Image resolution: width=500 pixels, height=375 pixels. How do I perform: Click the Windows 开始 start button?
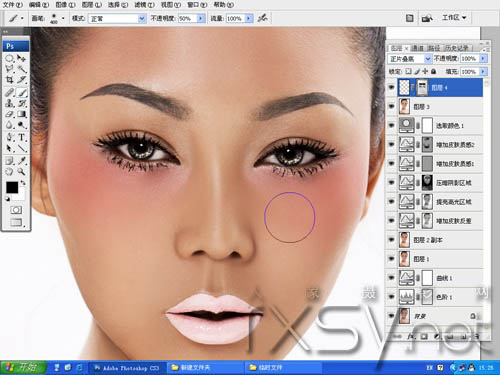click(23, 367)
